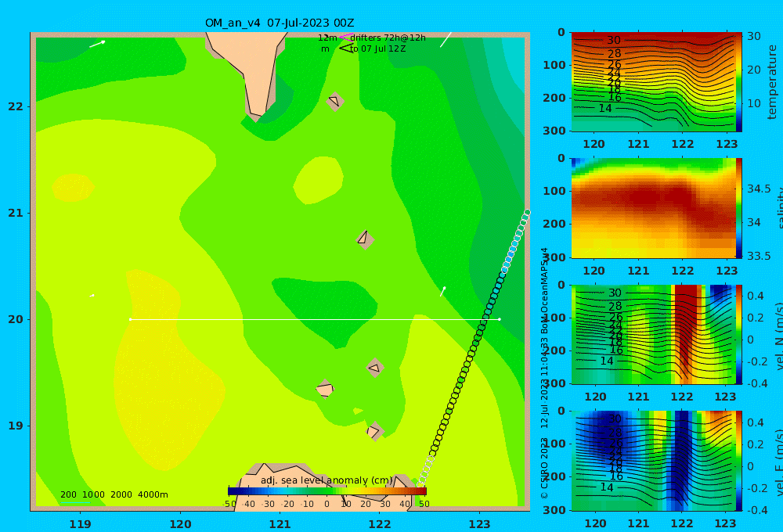Click the yellow high anomaly patch near 119E, 21.2N
783x532 pixels.
73,188
